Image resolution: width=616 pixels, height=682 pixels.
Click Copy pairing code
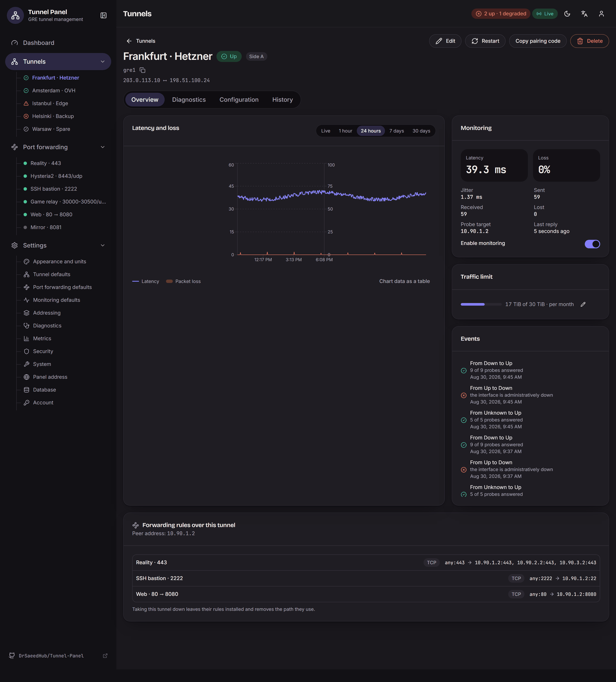537,41
